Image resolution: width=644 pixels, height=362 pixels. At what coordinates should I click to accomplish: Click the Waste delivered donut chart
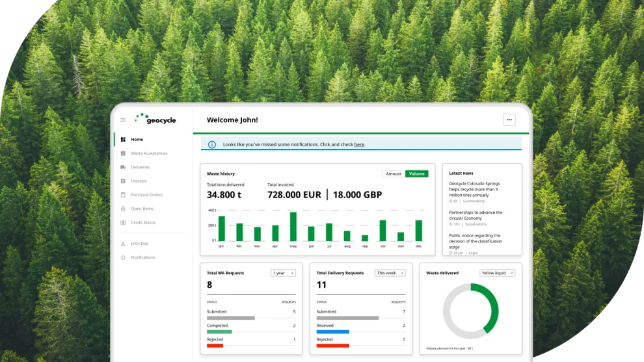[x=471, y=311]
